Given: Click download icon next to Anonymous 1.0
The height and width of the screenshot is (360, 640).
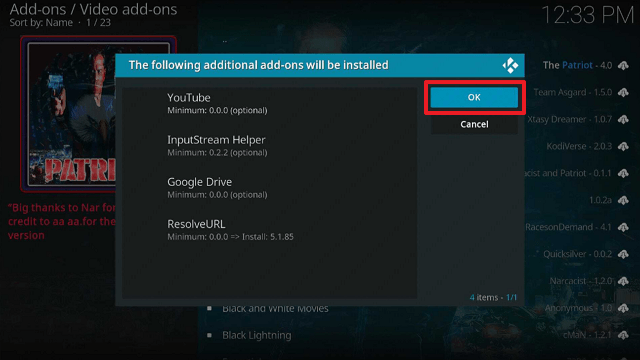Looking at the screenshot, I should pos(623,308).
